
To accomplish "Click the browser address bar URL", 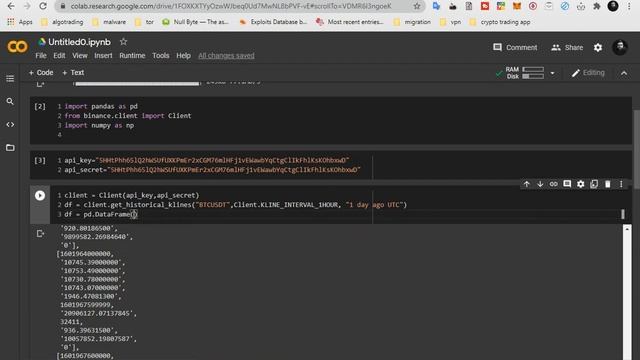I will (231, 6).
